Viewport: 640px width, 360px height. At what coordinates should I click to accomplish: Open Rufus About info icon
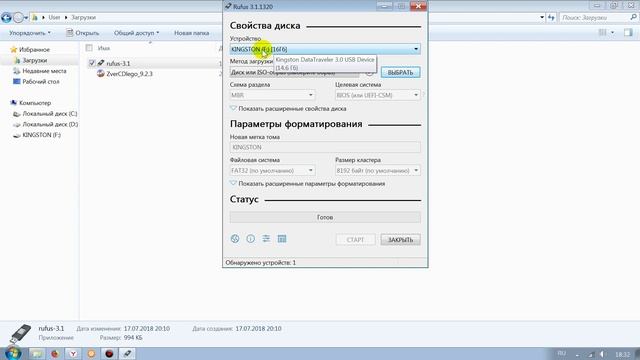point(250,239)
